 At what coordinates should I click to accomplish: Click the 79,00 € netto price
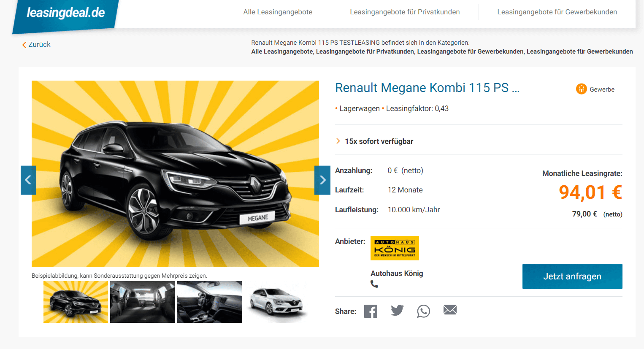pos(597,214)
